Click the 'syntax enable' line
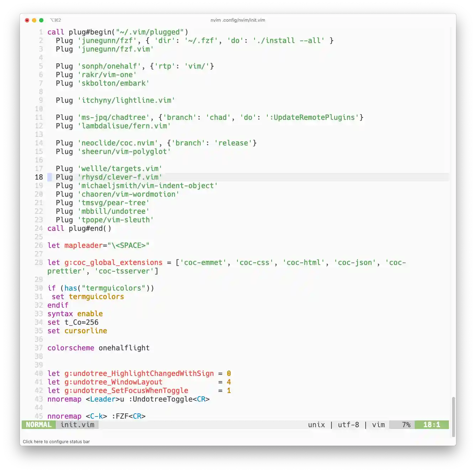The width and height of the screenshot is (476, 472). coord(75,314)
